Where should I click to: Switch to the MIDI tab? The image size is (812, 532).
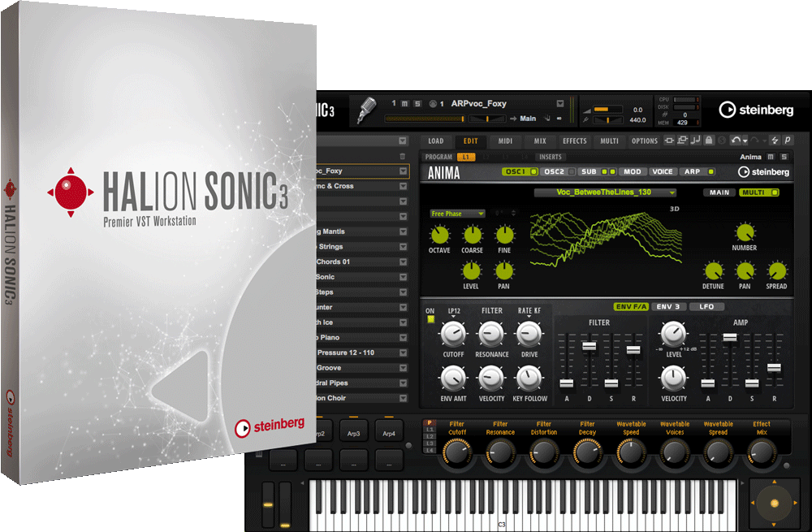pyautogui.click(x=505, y=141)
